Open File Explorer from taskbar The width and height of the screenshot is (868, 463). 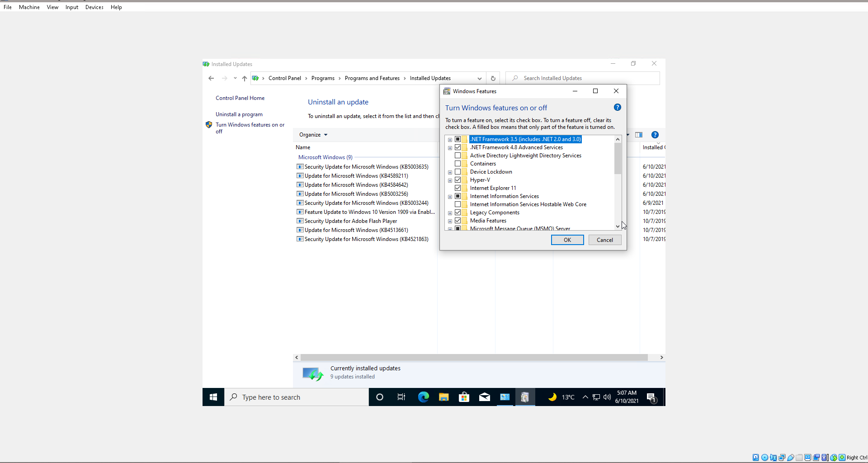click(443, 397)
